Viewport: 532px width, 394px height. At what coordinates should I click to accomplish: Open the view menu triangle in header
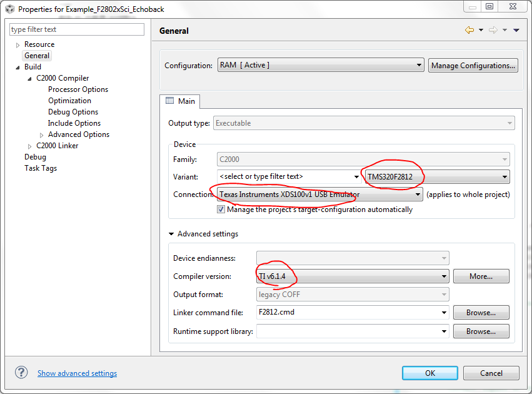click(516, 30)
